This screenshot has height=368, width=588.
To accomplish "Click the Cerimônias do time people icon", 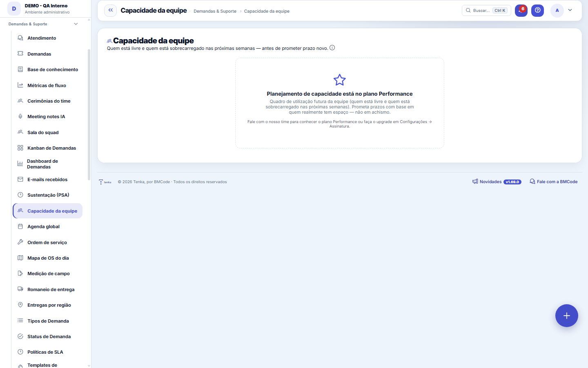I will click(20, 101).
